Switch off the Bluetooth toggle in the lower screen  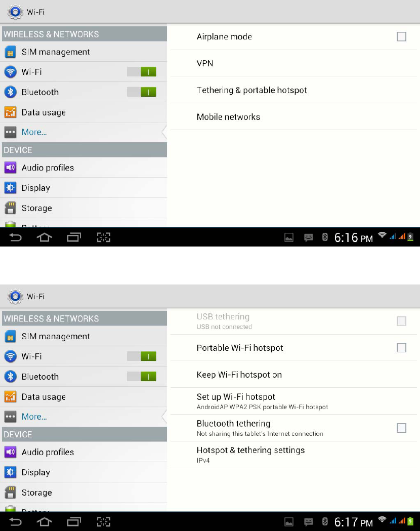click(x=142, y=377)
